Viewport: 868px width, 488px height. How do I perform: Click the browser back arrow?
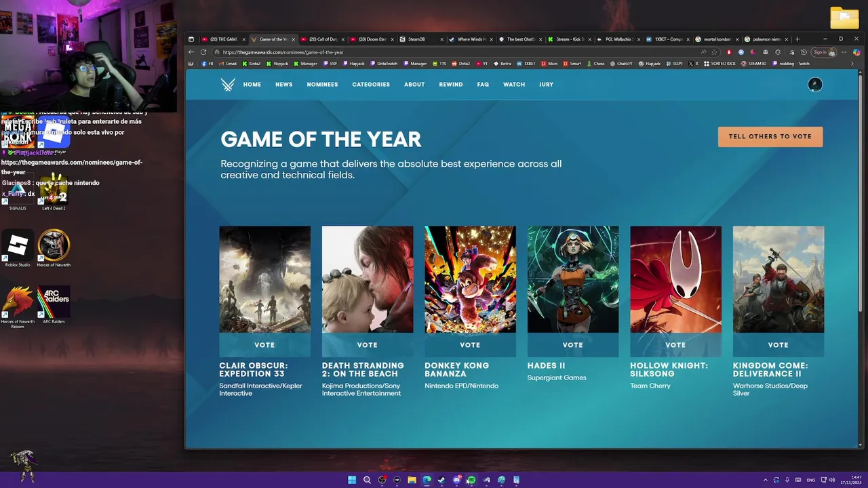coord(191,52)
